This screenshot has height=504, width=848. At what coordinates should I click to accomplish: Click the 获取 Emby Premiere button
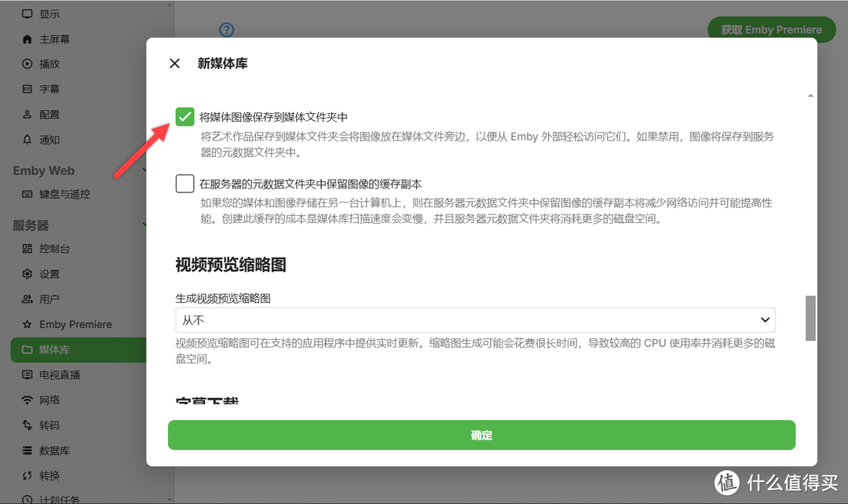click(x=771, y=30)
